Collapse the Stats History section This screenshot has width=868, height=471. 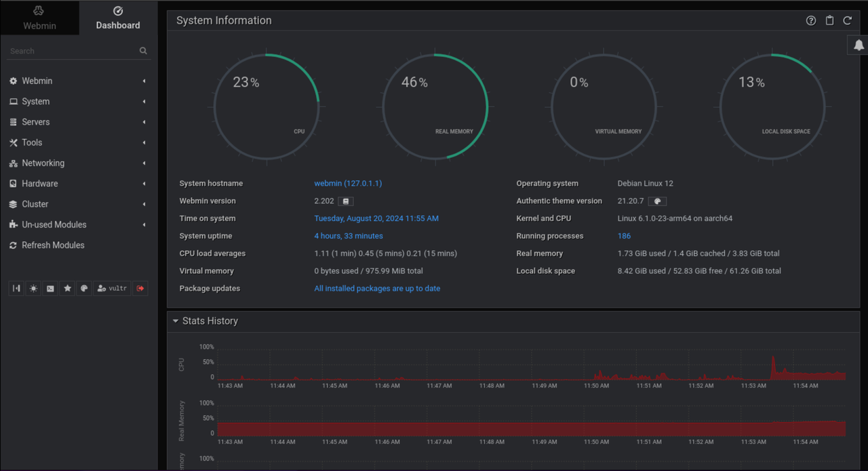[x=176, y=321]
